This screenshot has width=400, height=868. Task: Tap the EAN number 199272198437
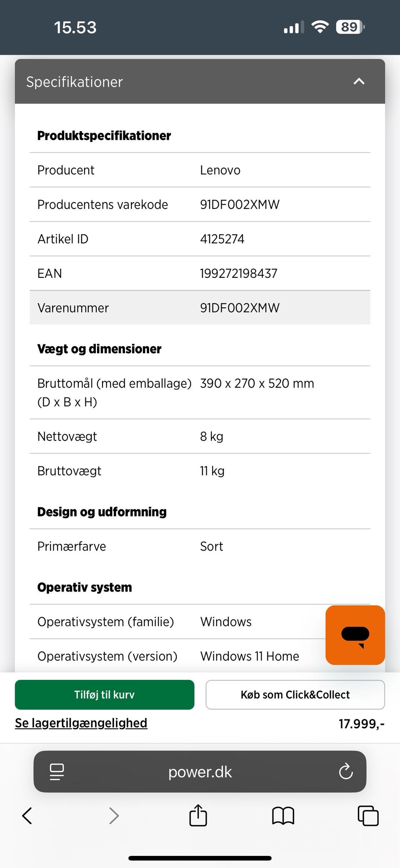tap(238, 274)
